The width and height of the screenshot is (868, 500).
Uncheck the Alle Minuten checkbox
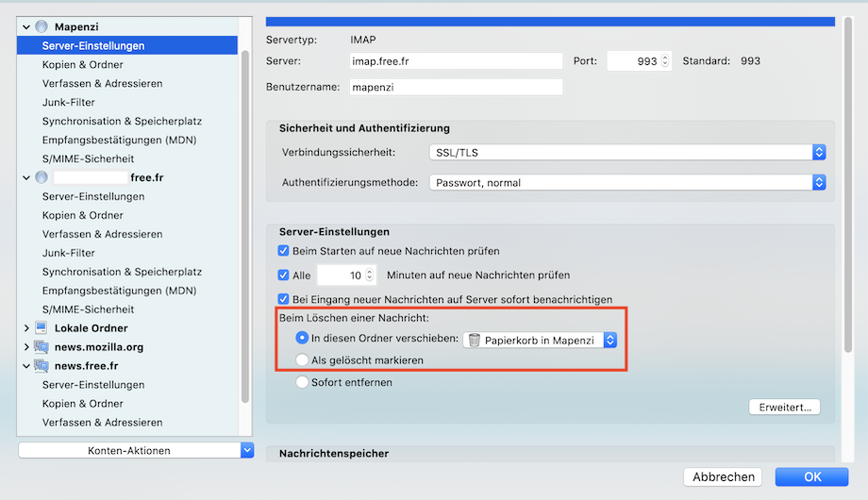tap(283, 275)
